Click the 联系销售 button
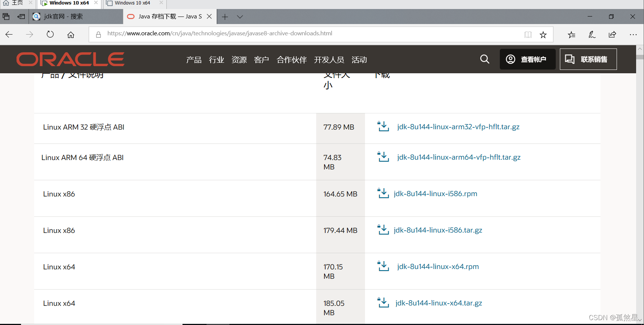Screen dimensions: 644x325 [x=588, y=59]
